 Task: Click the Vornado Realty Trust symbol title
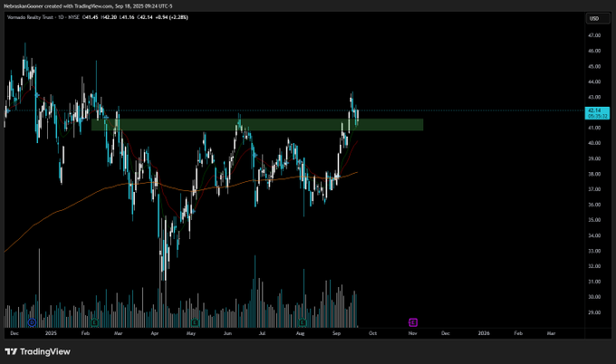[x=30, y=17]
